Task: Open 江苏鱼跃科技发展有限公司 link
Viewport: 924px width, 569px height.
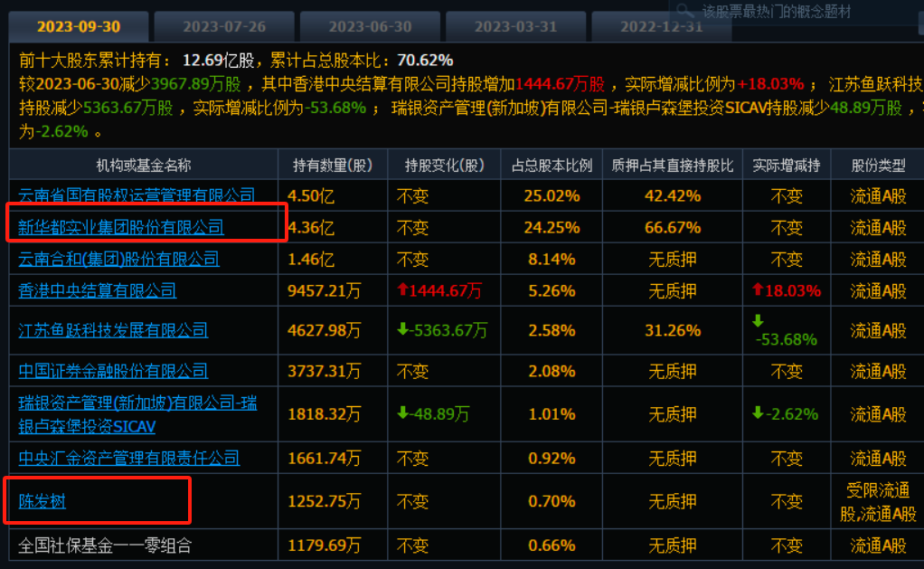Action: pos(113,330)
